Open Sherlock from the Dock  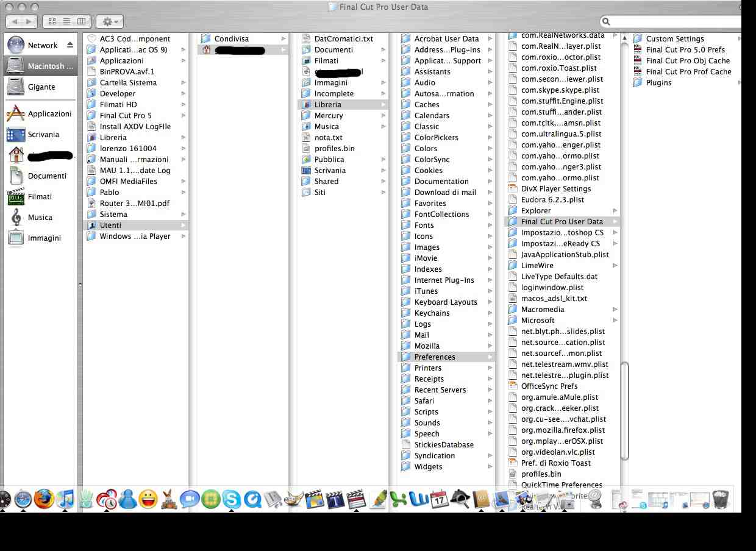point(460,499)
